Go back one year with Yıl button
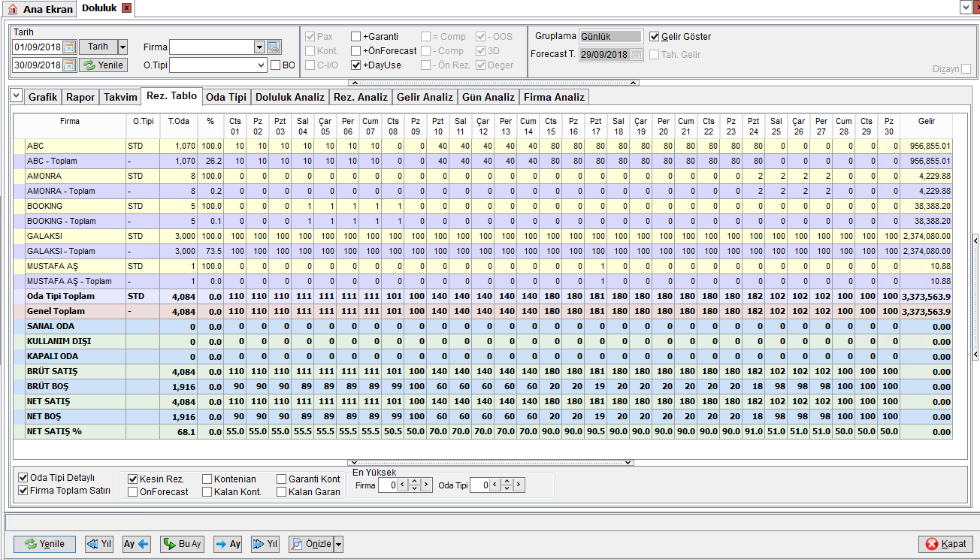The height and width of the screenshot is (559, 980). (x=98, y=544)
